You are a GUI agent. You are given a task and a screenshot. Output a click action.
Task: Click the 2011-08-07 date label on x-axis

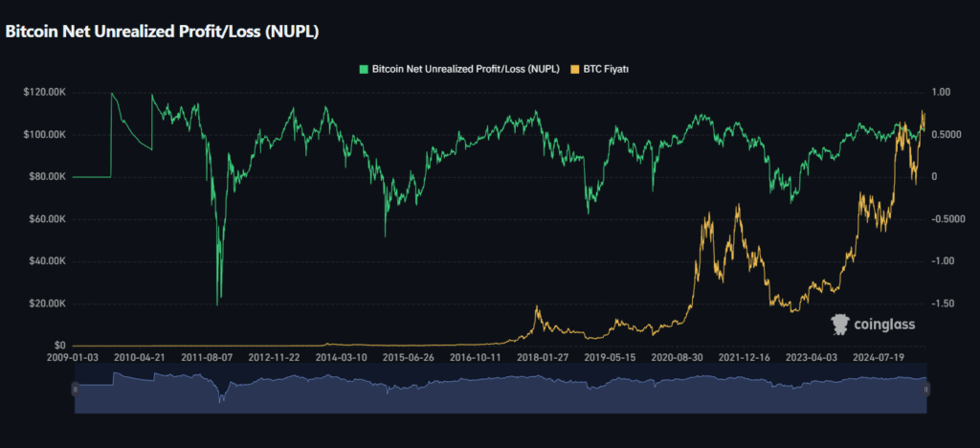[208, 357]
